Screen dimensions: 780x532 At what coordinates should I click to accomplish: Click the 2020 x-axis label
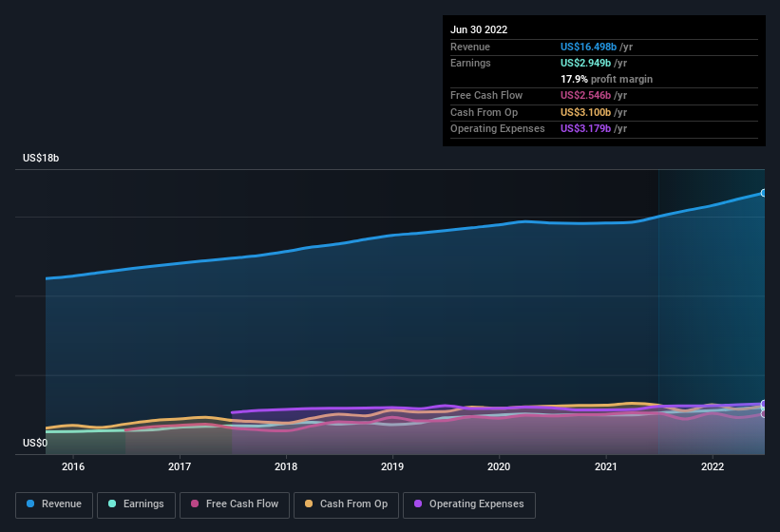[x=499, y=466]
